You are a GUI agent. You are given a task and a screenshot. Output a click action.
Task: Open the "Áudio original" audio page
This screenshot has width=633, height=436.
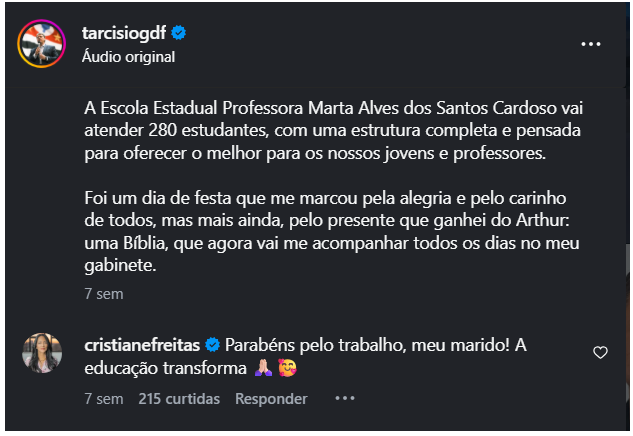click(x=128, y=57)
